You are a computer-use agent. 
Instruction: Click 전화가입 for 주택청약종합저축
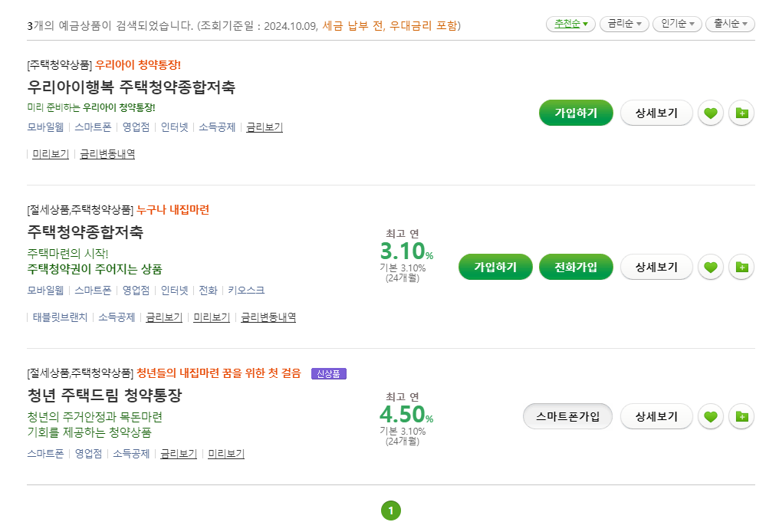pyautogui.click(x=576, y=267)
